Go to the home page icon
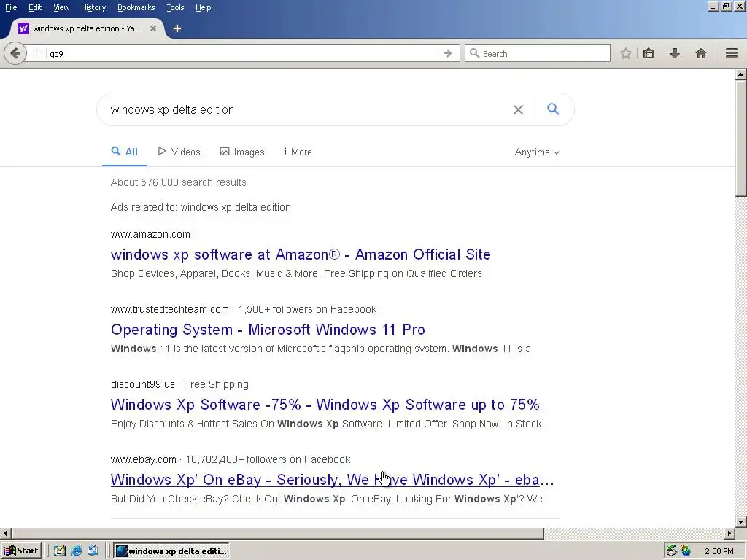This screenshot has width=747, height=560. pos(700,53)
